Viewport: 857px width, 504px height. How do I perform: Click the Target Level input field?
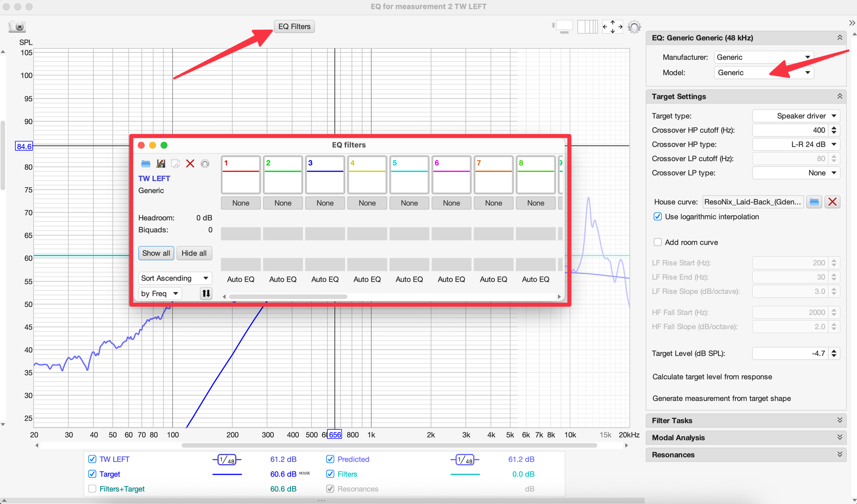click(x=790, y=354)
